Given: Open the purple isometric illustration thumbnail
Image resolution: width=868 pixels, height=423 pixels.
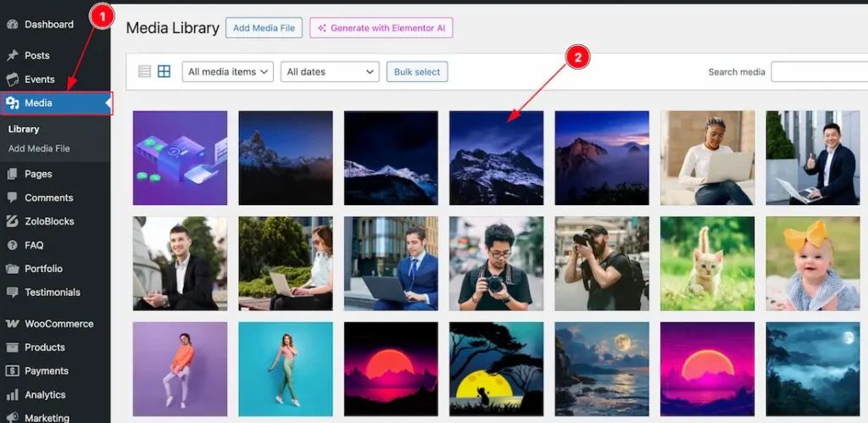Looking at the screenshot, I should [x=180, y=158].
